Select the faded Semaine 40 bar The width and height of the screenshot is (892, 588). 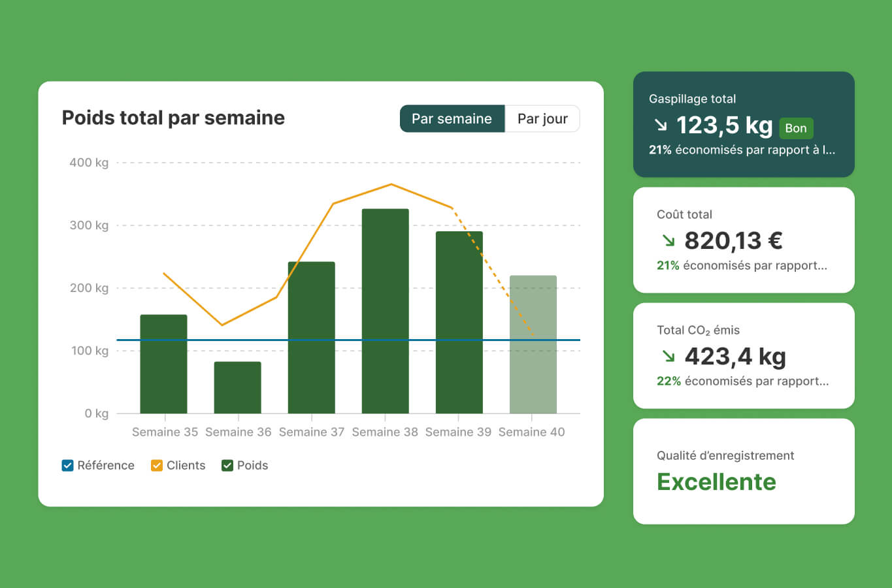(533, 344)
